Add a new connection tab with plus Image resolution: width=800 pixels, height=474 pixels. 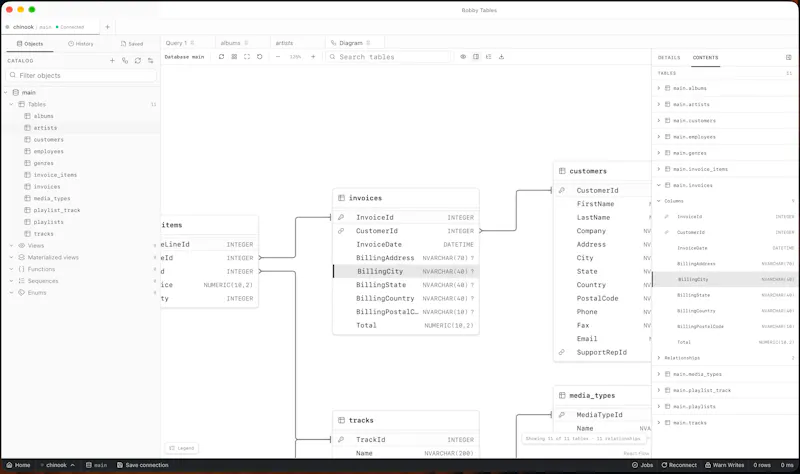[107, 27]
